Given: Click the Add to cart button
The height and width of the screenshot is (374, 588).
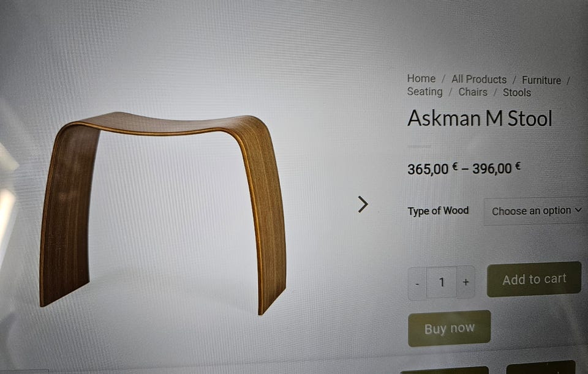Looking at the screenshot, I should click(x=534, y=279).
